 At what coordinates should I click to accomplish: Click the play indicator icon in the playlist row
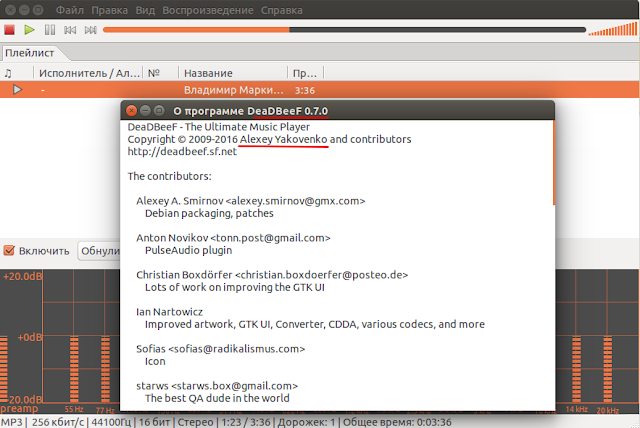tap(17, 89)
